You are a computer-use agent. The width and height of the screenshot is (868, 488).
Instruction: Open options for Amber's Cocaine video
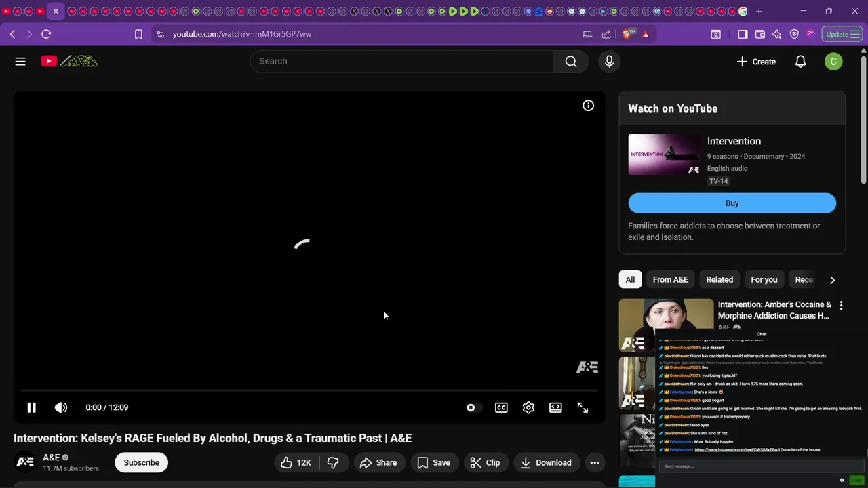click(841, 306)
